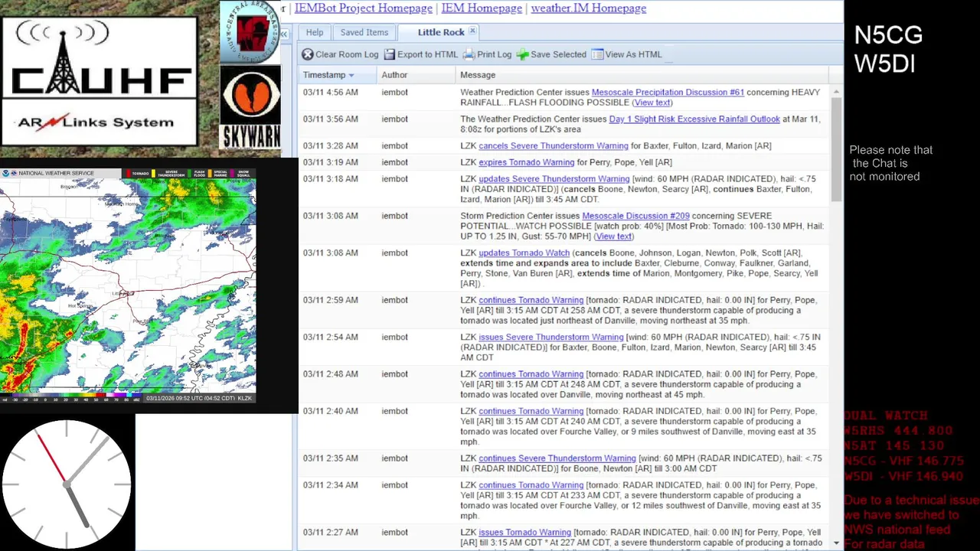This screenshot has width=980, height=551.
Task: Click the CAUHF AR Links System logo
Action: coord(100,80)
